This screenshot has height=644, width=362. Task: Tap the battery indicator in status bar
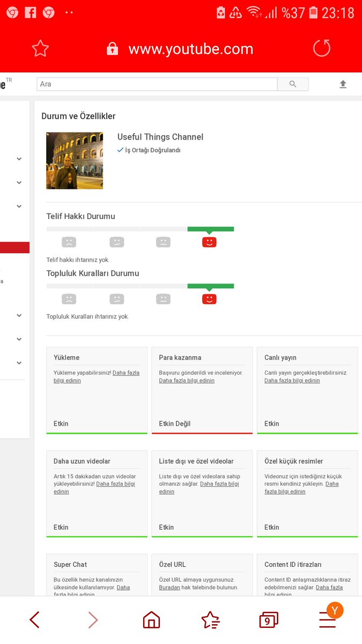[x=313, y=12]
